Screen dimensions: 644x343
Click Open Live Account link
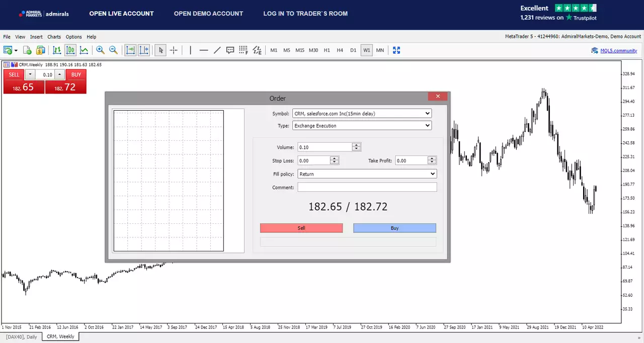[121, 14]
